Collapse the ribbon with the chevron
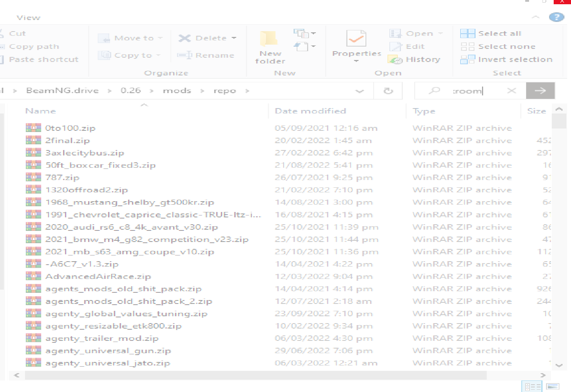Image resolution: width=571 pixels, height=392 pixels. 536,17
